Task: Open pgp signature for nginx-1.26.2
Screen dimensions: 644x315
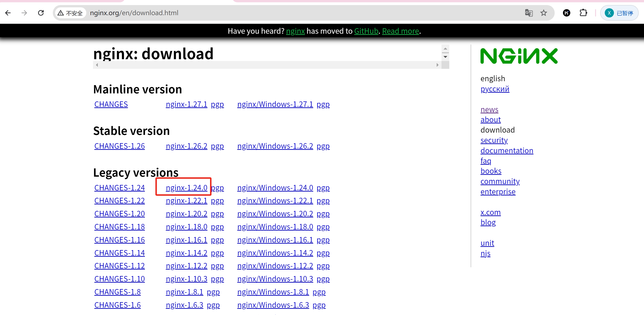Action: (217, 146)
